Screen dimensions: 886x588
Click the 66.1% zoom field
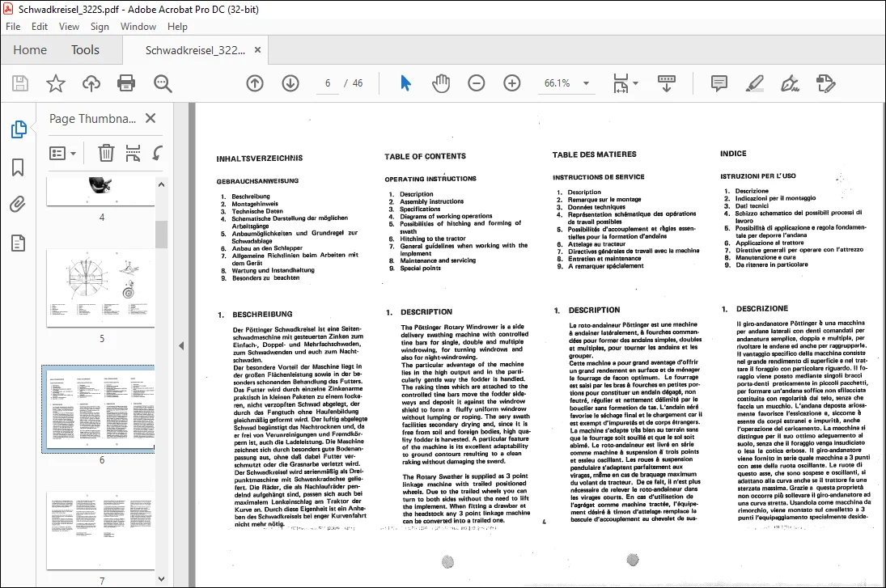tap(557, 83)
